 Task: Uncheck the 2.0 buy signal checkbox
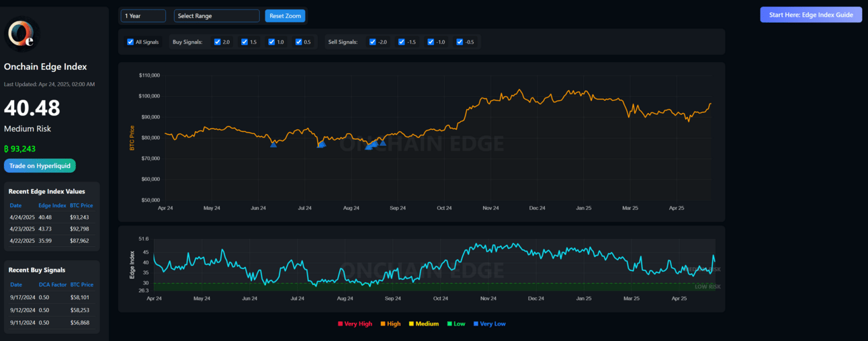tap(218, 42)
